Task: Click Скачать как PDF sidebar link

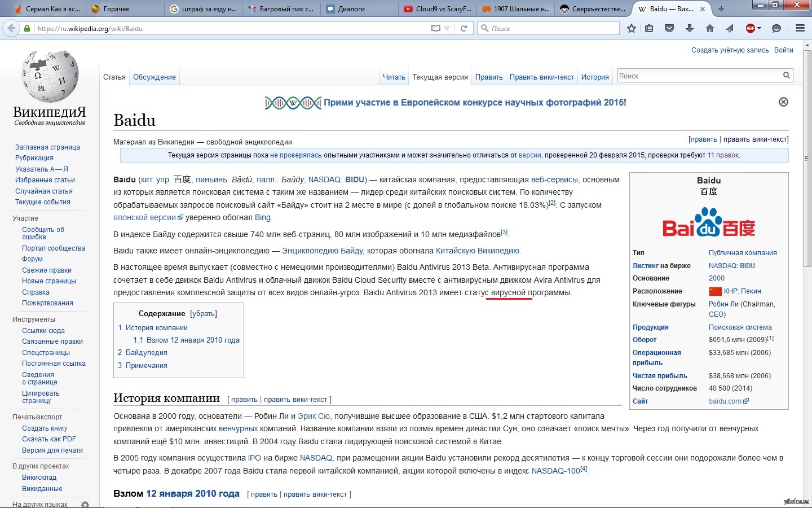Action: (49, 439)
